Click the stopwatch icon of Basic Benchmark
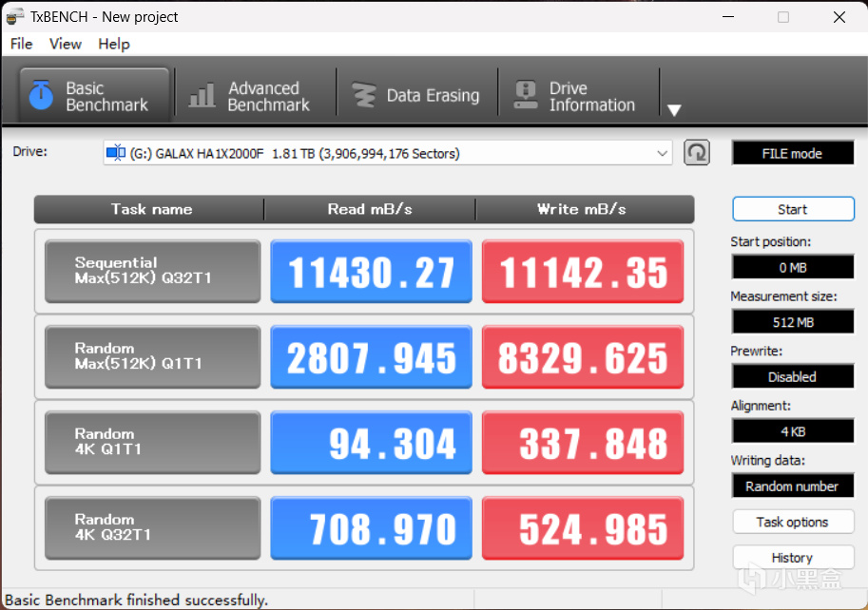The width and height of the screenshot is (868, 610). [x=41, y=95]
